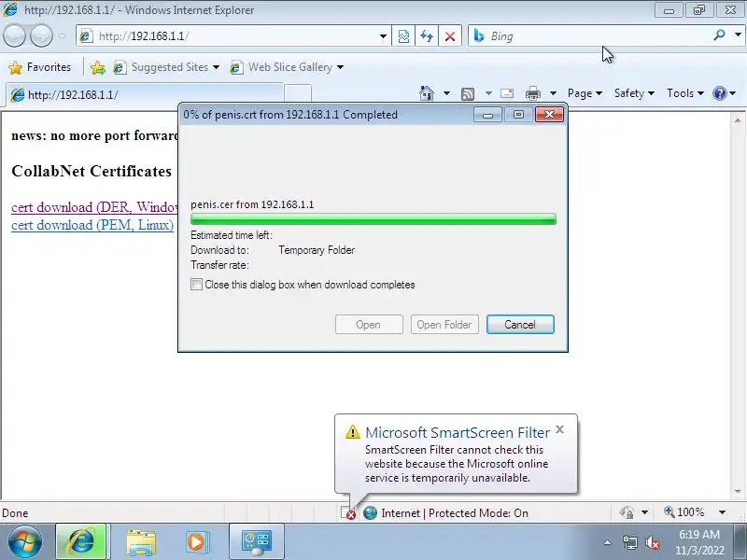Open a new blank tab

pyautogui.click(x=298, y=94)
